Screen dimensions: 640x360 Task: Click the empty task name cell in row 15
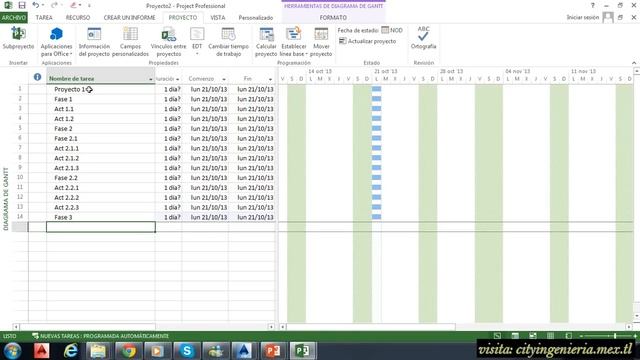click(101, 227)
